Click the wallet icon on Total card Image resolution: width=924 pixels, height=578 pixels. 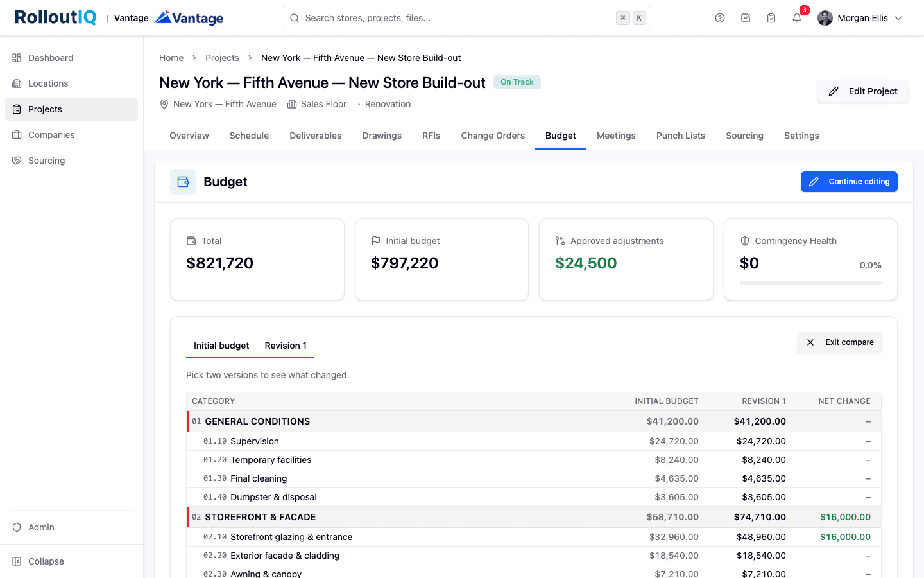pos(191,241)
